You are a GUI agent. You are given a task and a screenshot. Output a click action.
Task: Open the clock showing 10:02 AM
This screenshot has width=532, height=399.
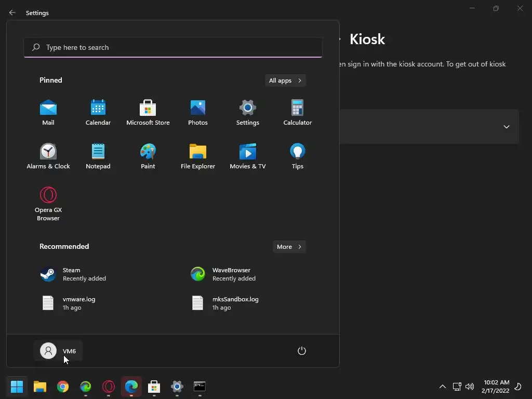tap(496, 387)
